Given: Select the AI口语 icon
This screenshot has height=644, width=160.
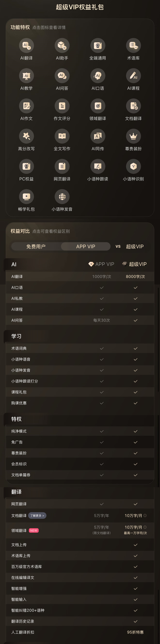Looking at the screenshot, I should (x=98, y=76).
